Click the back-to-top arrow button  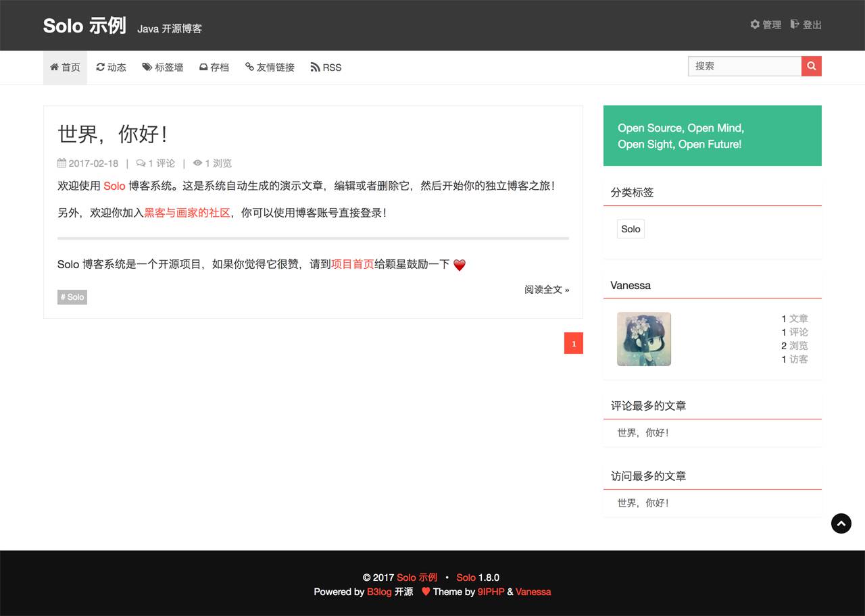point(841,523)
